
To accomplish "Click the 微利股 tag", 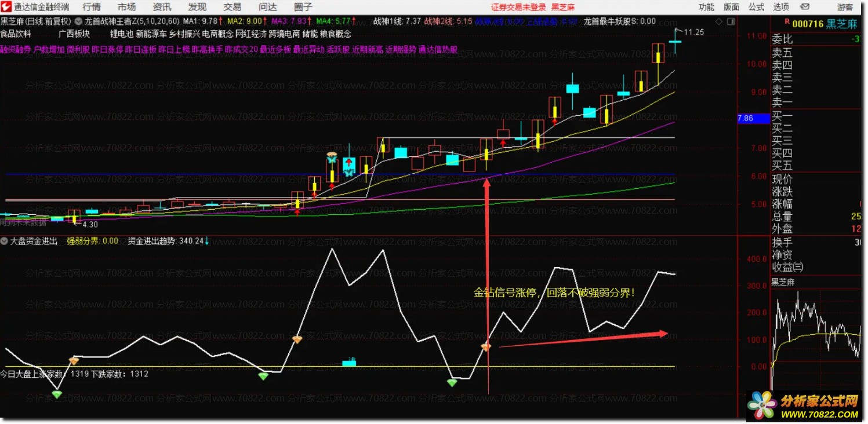I will pyautogui.click(x=78, y=50).
